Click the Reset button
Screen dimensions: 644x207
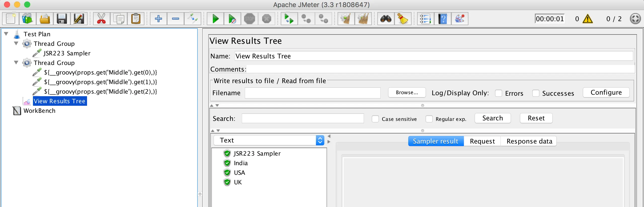coord(536,118)
